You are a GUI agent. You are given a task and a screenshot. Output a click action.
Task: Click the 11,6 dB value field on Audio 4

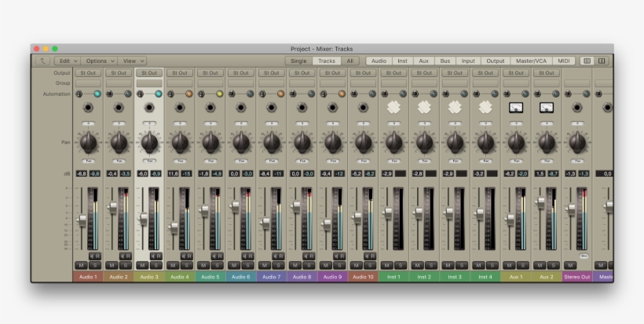(x=174, y=174)
